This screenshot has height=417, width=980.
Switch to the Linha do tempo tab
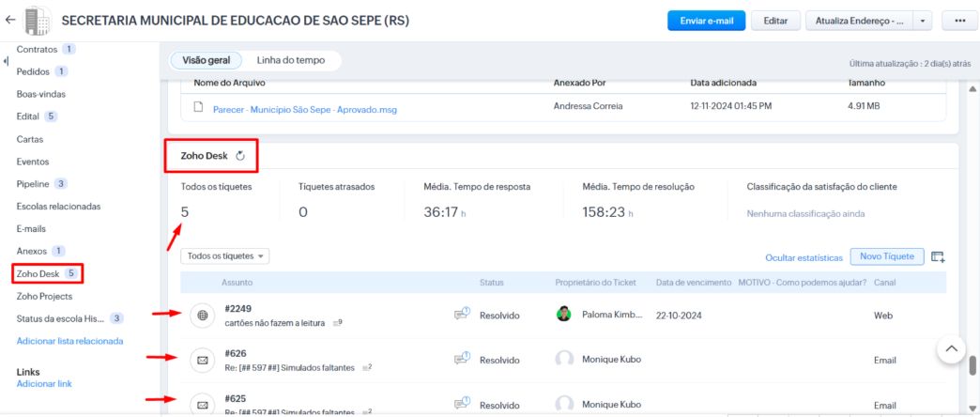[x=291, y=61]
